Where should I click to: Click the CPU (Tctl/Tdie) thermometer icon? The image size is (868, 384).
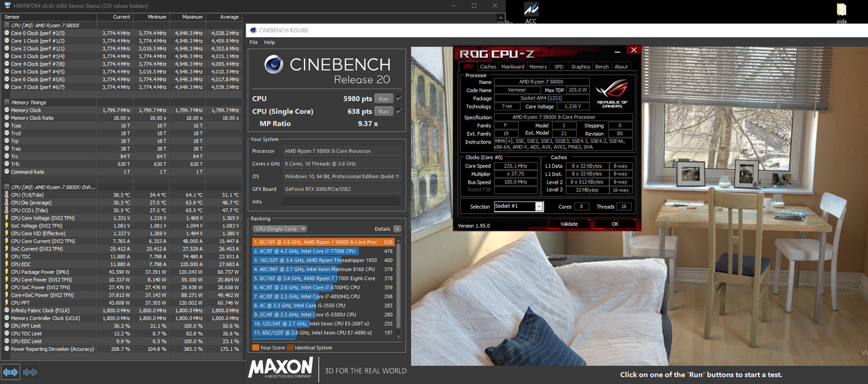click(7, 195)
